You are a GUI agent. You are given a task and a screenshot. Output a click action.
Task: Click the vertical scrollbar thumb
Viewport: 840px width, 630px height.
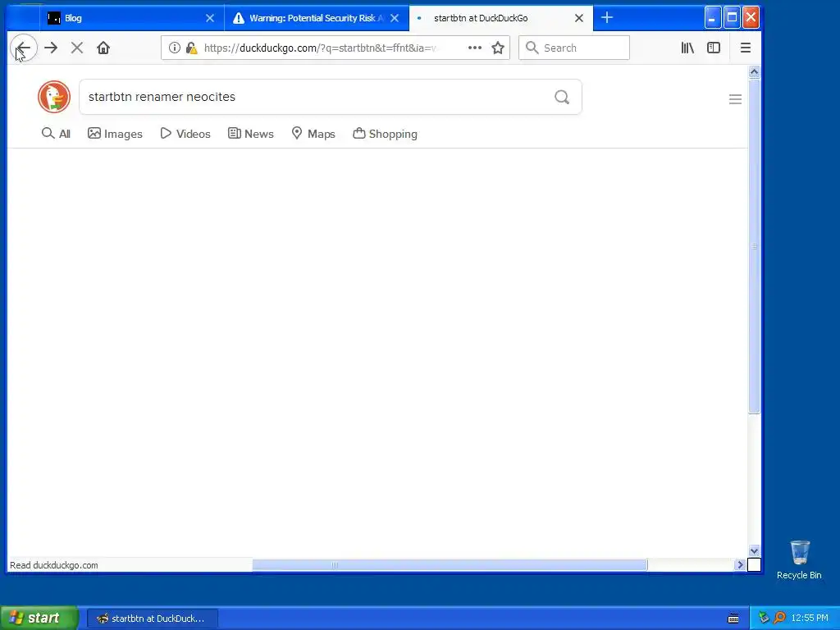point(755,246)
